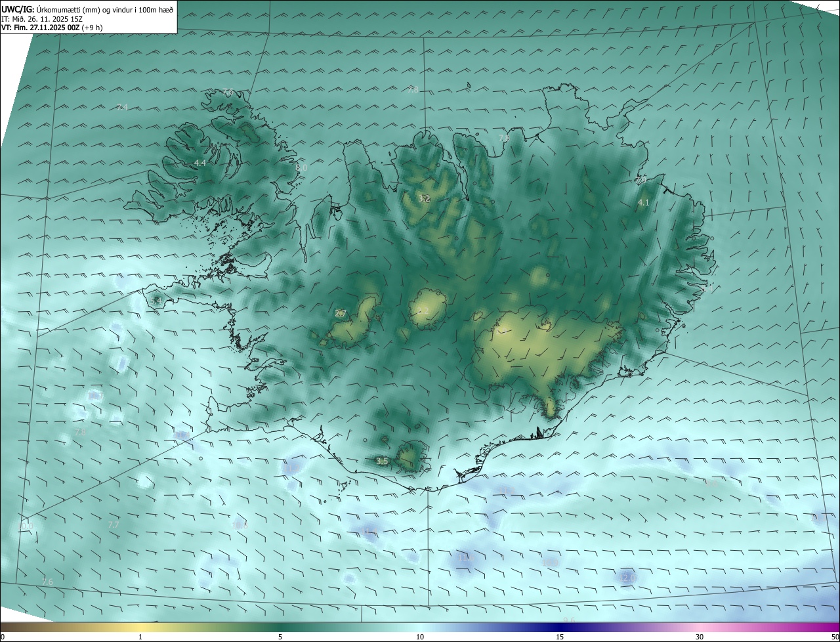840x642 pixels.
Task: Click the 10.8 value on the map
Action: [240, 524]
